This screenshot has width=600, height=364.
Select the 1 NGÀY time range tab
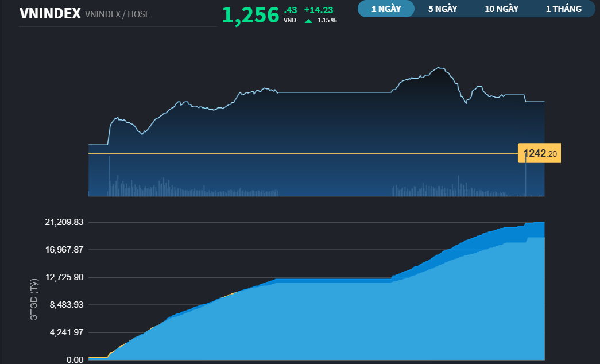[x=386, y=9]
